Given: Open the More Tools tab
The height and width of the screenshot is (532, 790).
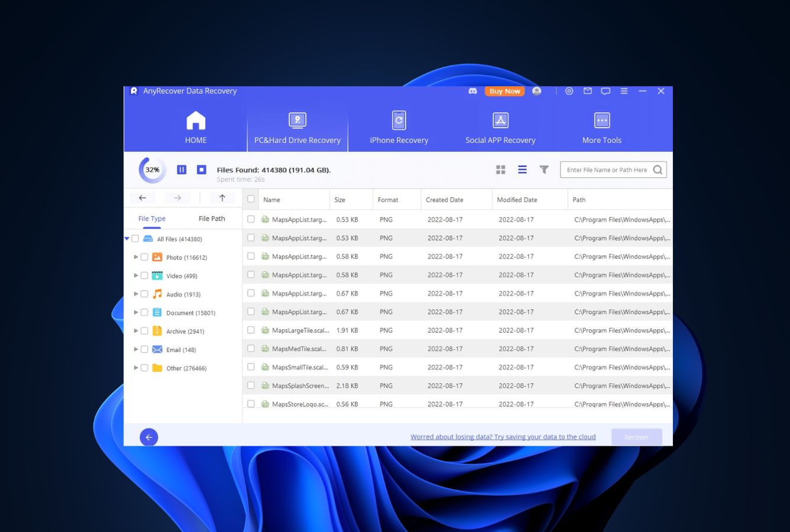Looking at the screenshot, I should pyautogui.click(x=602, y=128).
